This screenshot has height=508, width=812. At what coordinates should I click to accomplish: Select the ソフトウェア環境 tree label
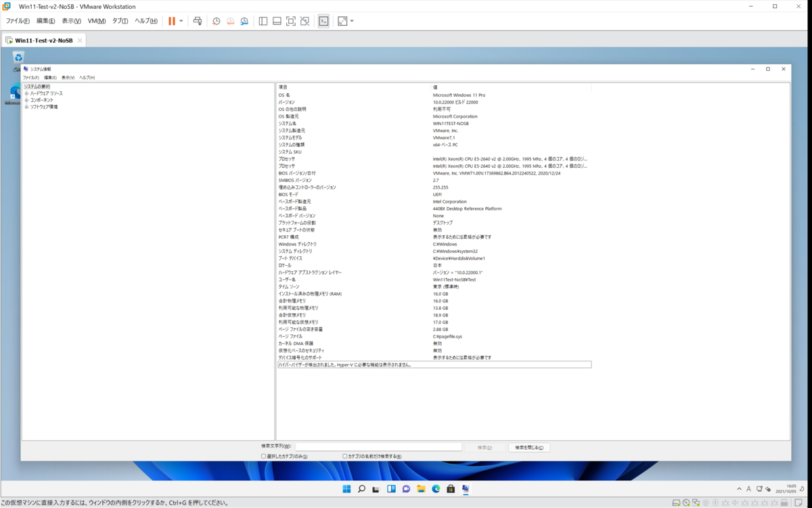tap(44, 107)
